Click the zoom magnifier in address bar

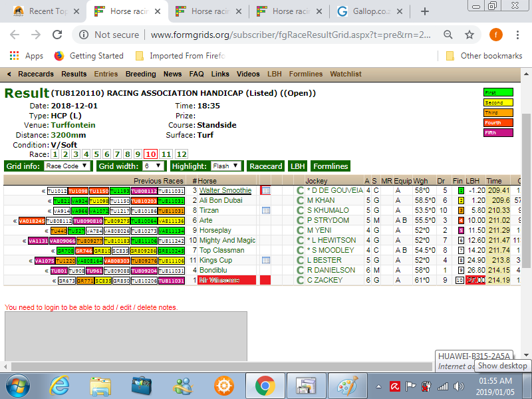(449, 35)
